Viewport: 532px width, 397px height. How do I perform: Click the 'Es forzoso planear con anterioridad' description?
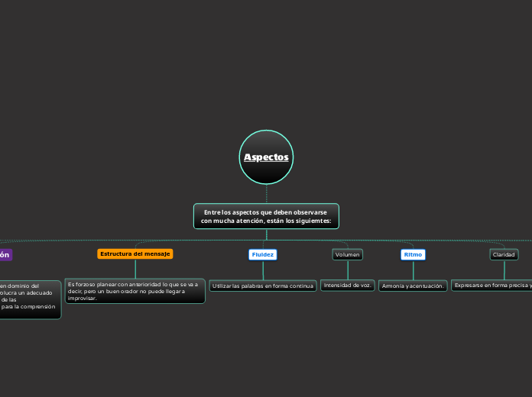pos(135,291)
